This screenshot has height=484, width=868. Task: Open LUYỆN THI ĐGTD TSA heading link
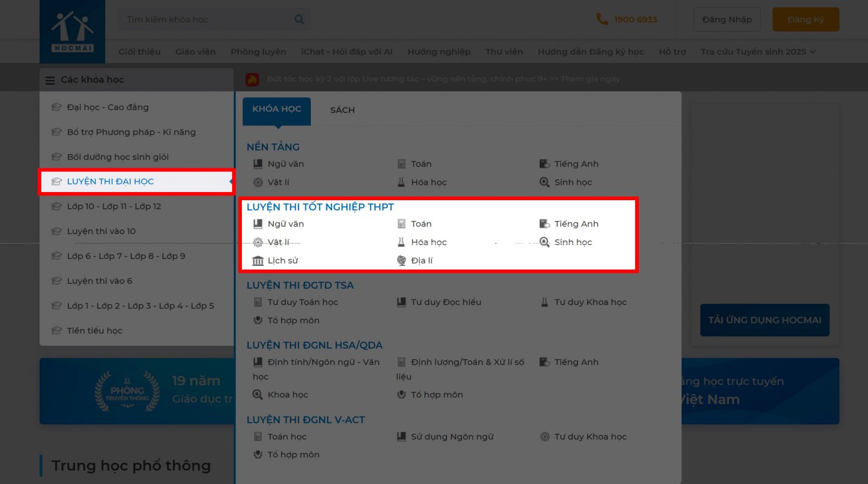point(300,285)
